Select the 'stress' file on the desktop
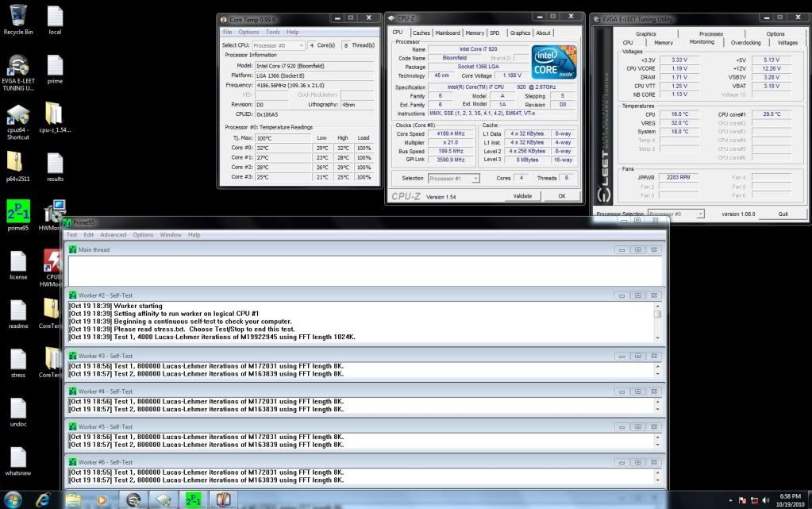 tap(18, 363)
